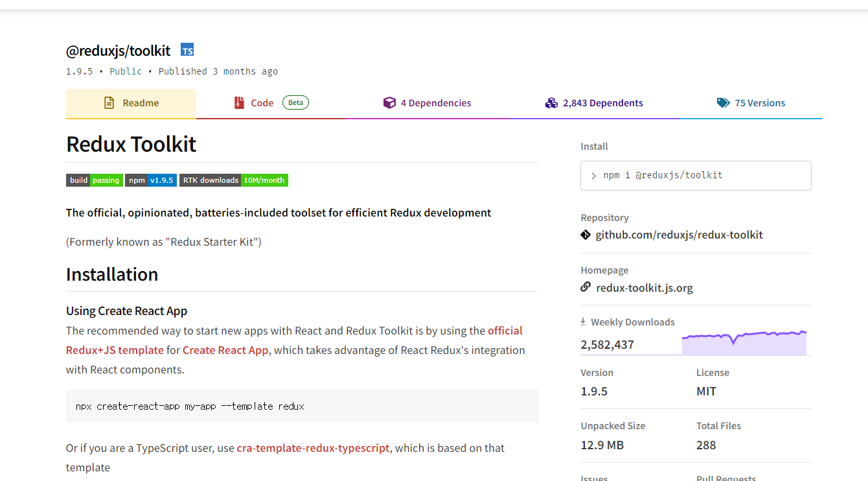Open the Readme tab
868x481 pixels.
(131, 103)
